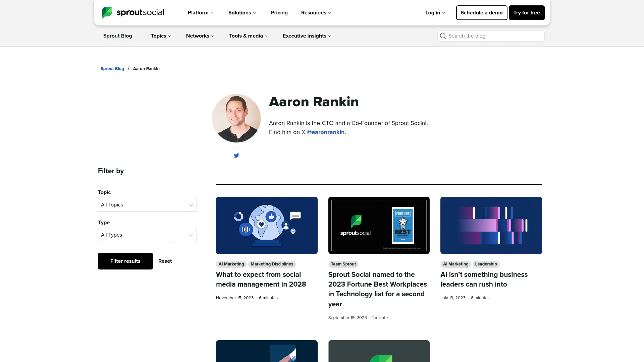Apply filters with Filter results button

click(125, 261)
